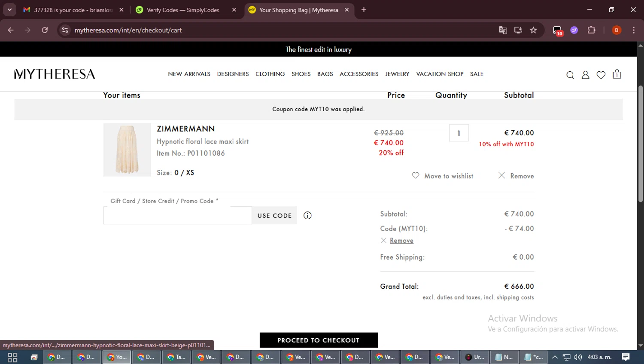The height and width of the screenshot is (364, 644).
Task: Focus the promo code input field
Action: 177,215
